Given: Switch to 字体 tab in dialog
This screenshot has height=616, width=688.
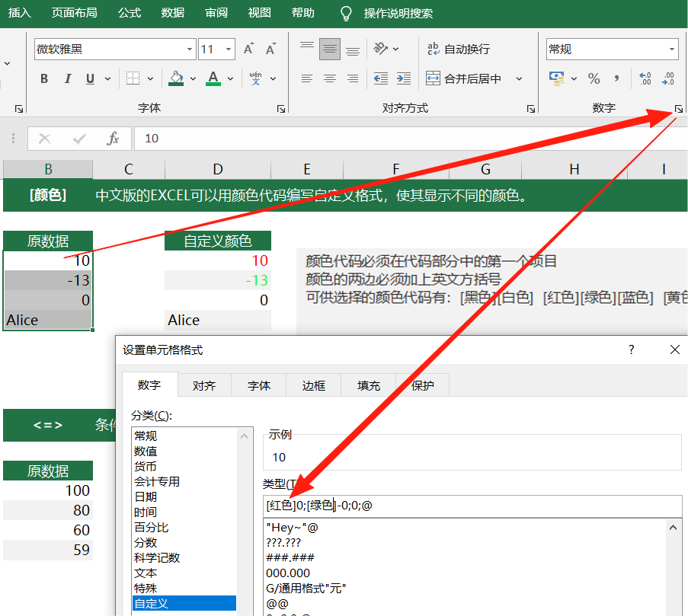Looking at the screenshot, I should (259, 385).
